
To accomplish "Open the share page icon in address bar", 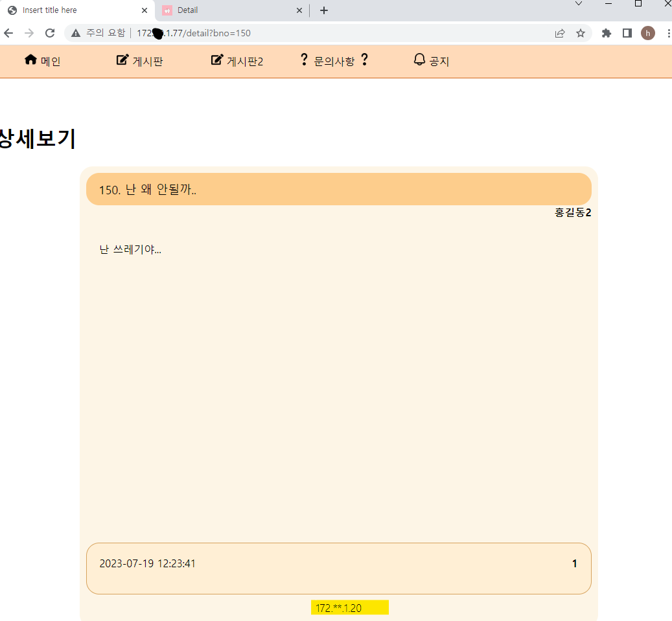I will [560, 33].
